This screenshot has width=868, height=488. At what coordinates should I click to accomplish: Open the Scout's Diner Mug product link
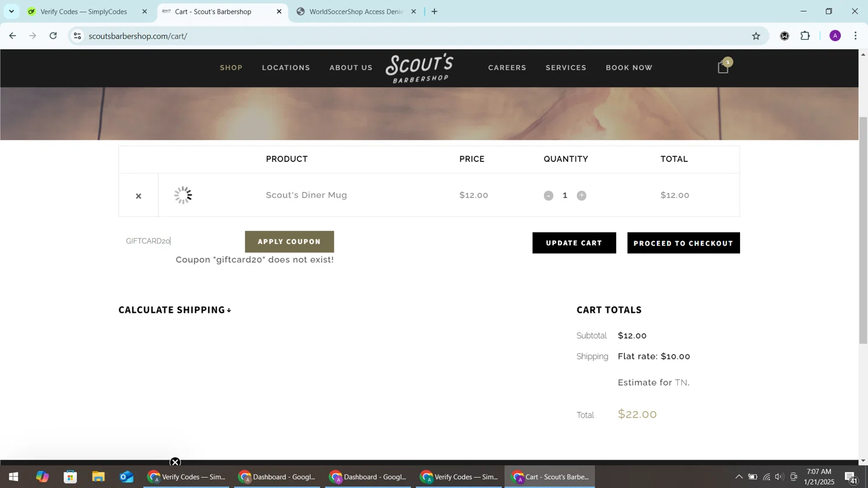tap(306, 195)
